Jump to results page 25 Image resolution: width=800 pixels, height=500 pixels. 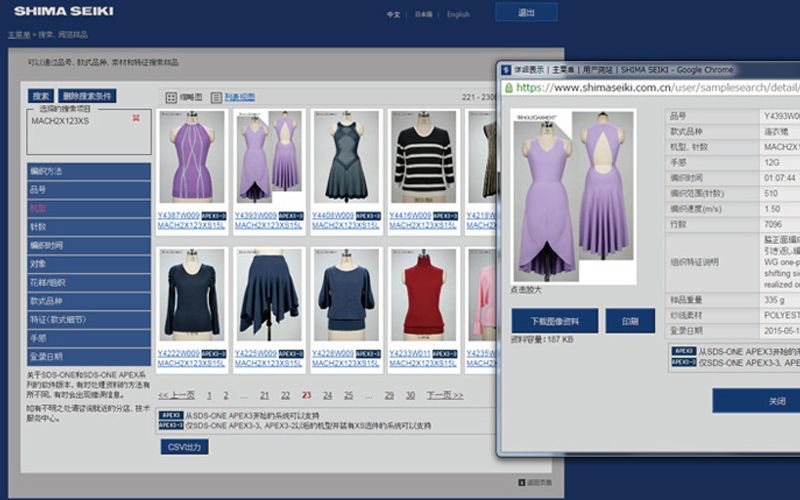(x=348, y=395)
